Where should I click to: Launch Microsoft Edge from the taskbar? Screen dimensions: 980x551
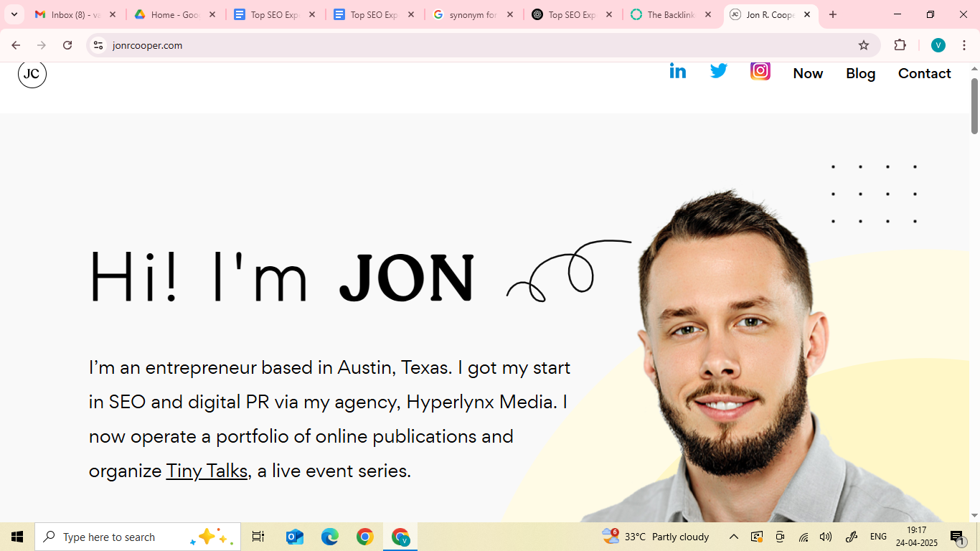click(329, 537)
